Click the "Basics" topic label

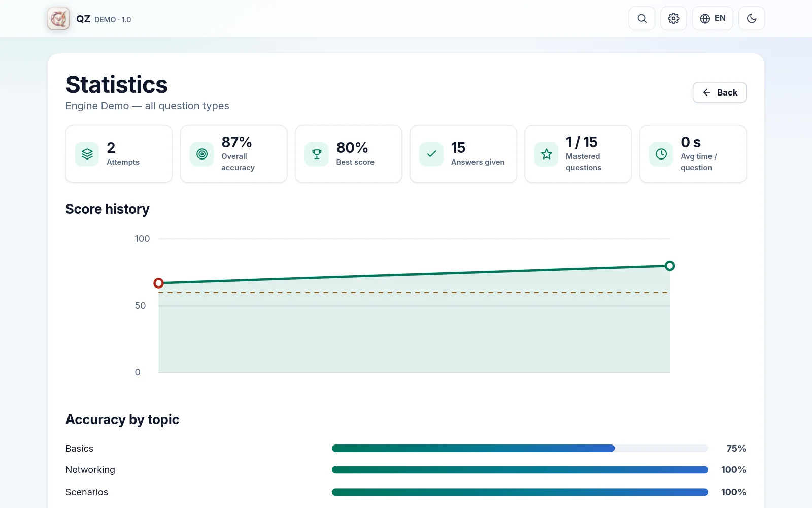79,449
